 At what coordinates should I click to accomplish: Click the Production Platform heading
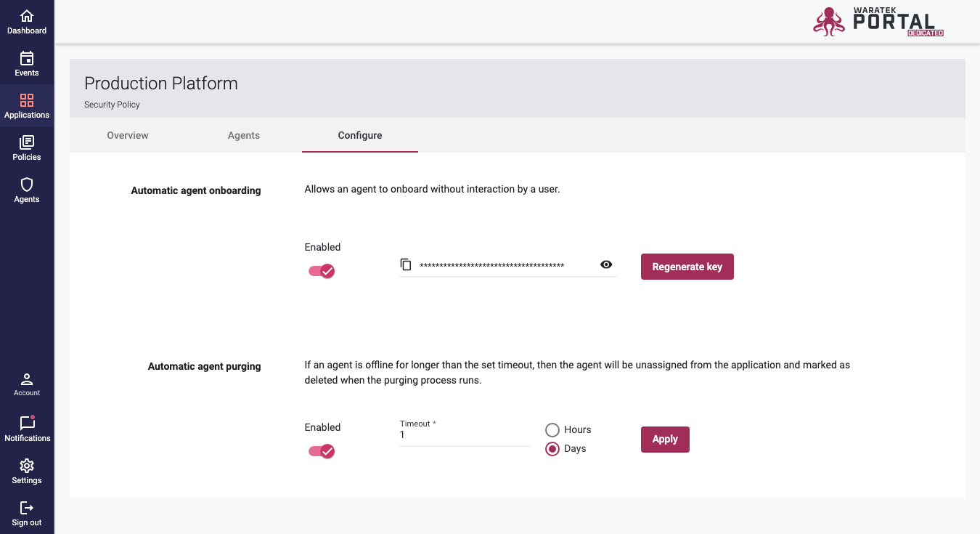click(x=161, y=84)
